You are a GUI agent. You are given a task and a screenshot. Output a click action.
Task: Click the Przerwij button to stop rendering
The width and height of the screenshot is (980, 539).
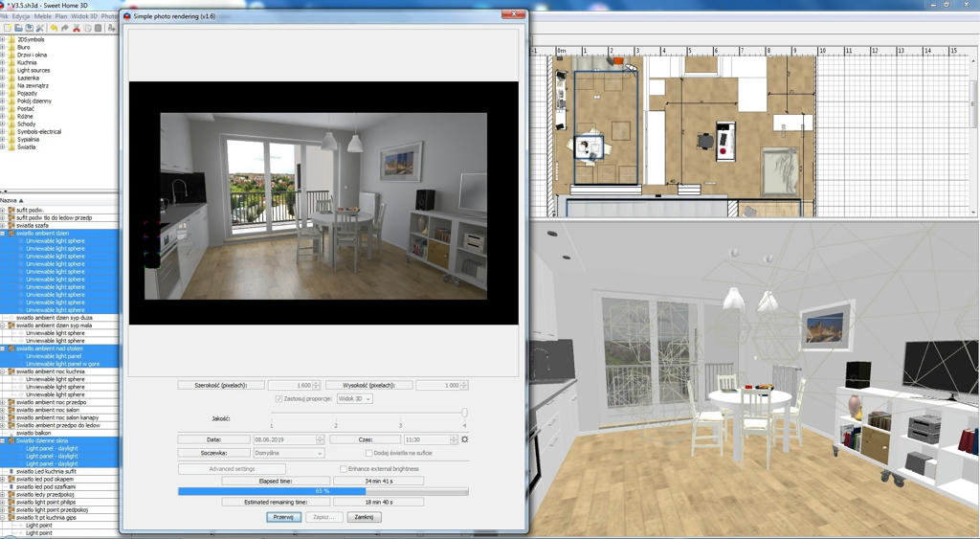click(x=283, y=517)
